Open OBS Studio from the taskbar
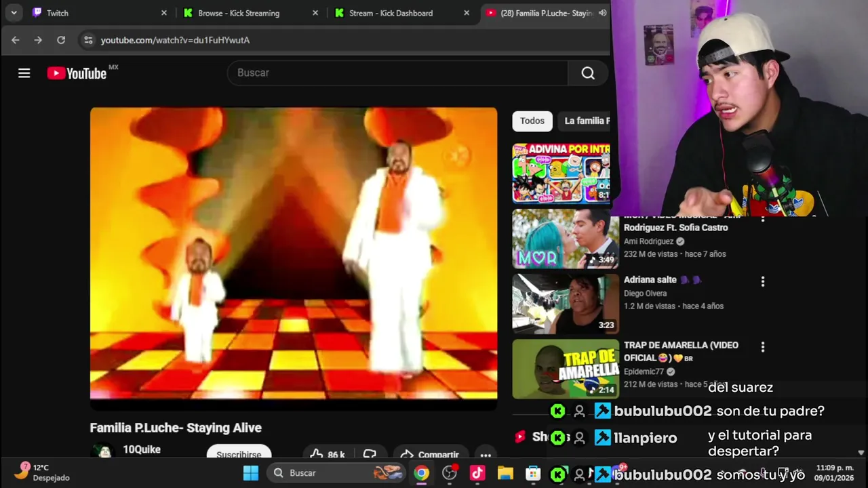 (x=450, y=473)
